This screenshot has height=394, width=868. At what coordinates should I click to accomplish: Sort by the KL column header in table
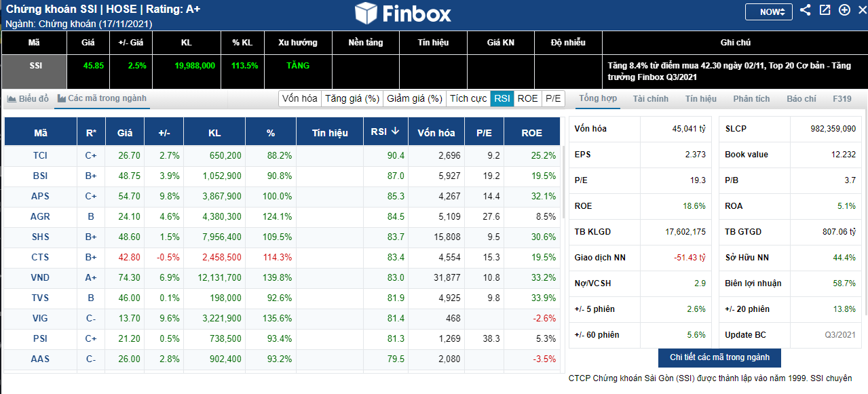click(x=214, y=132)
